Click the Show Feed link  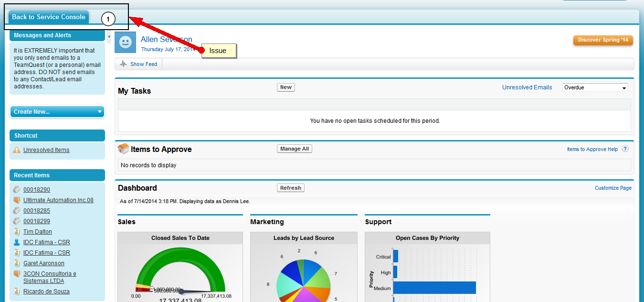[x=144, y=64]
